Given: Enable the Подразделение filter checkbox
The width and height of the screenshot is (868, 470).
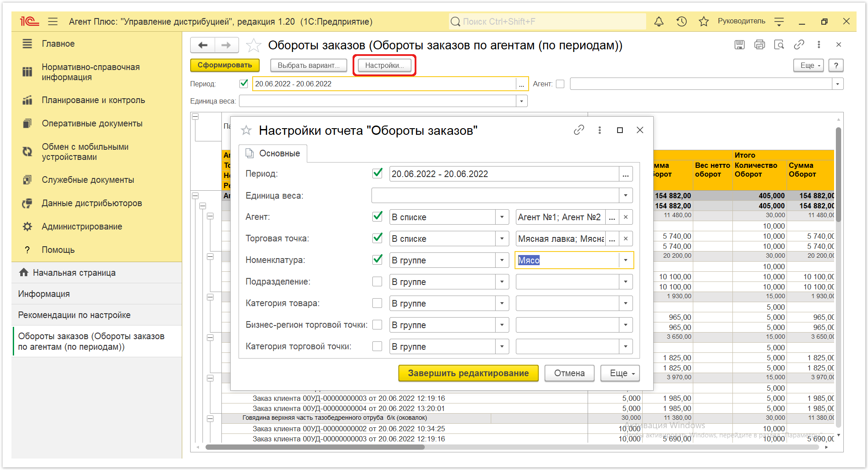Looking at the screenshot, I should pyautogui.click(x=377, y=281).
